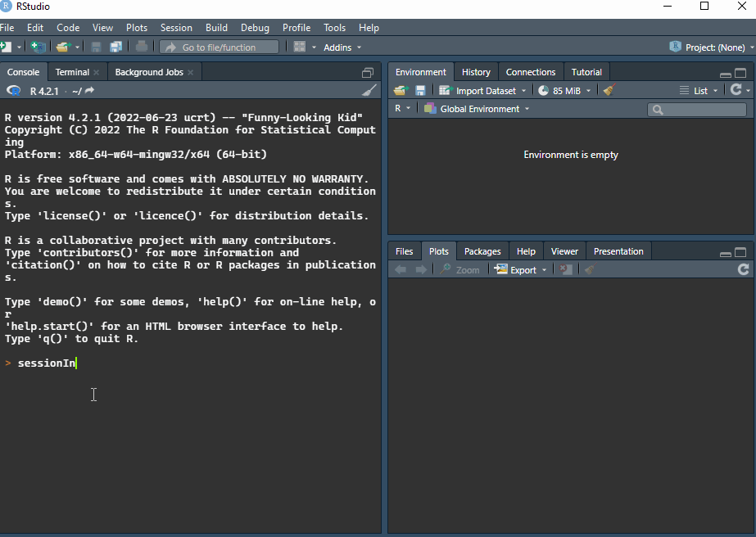Expand the recent files dropdown arrow
Image resolution: width=756 pixels, height=537 pixels.
point(77,47)
